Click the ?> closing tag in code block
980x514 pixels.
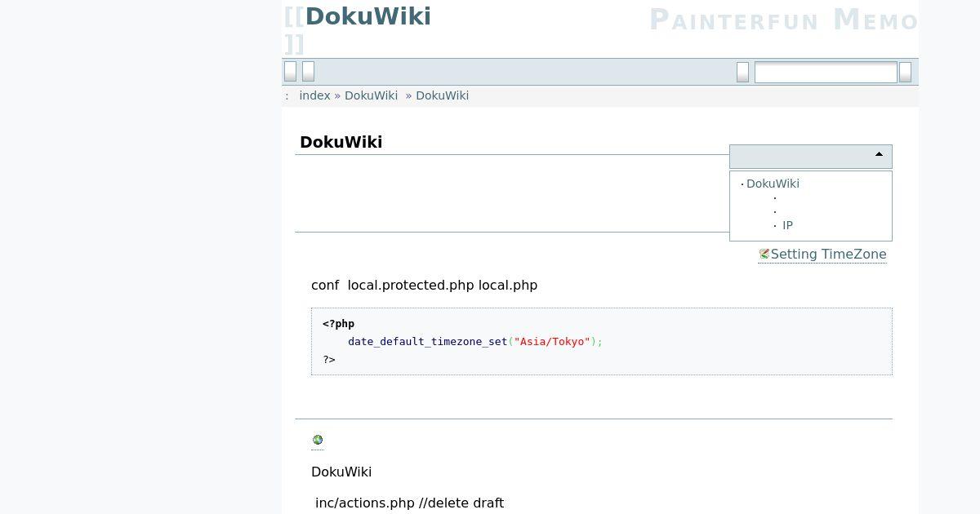click(329, 360)
